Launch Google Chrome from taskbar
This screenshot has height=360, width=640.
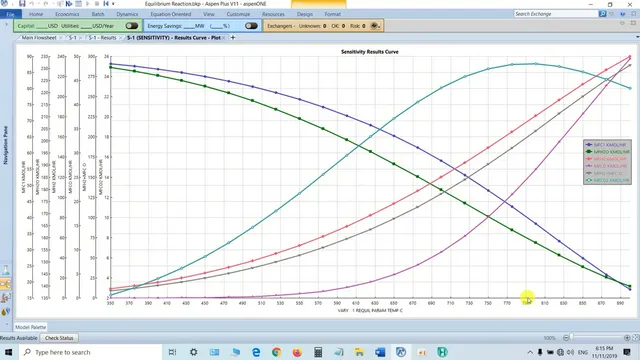click(276, 352)
